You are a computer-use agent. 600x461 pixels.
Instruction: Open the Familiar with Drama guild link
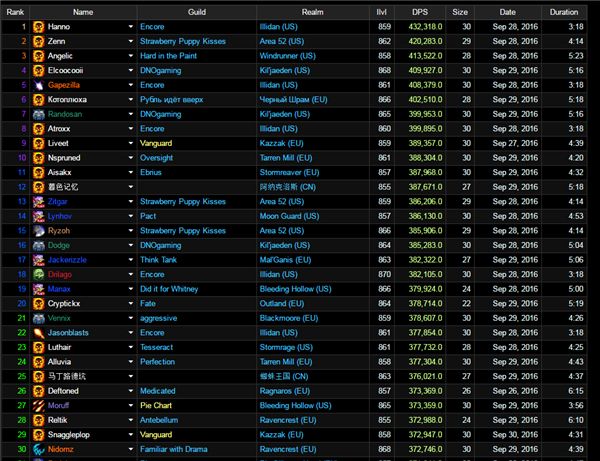[174, 449]
